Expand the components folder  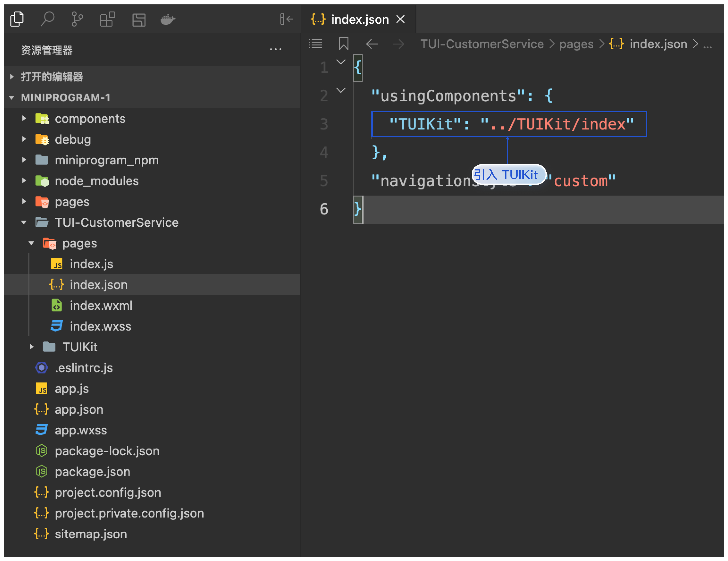[x=24, y=118]
